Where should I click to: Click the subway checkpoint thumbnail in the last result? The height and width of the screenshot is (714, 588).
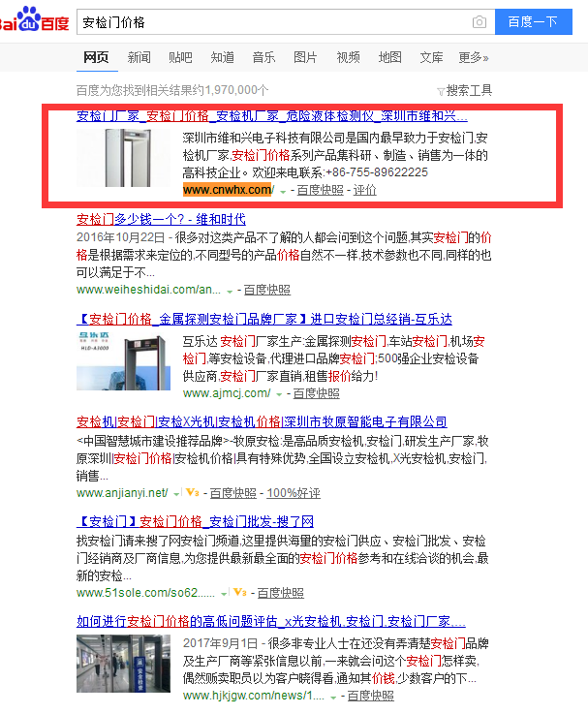click(123, 664)
